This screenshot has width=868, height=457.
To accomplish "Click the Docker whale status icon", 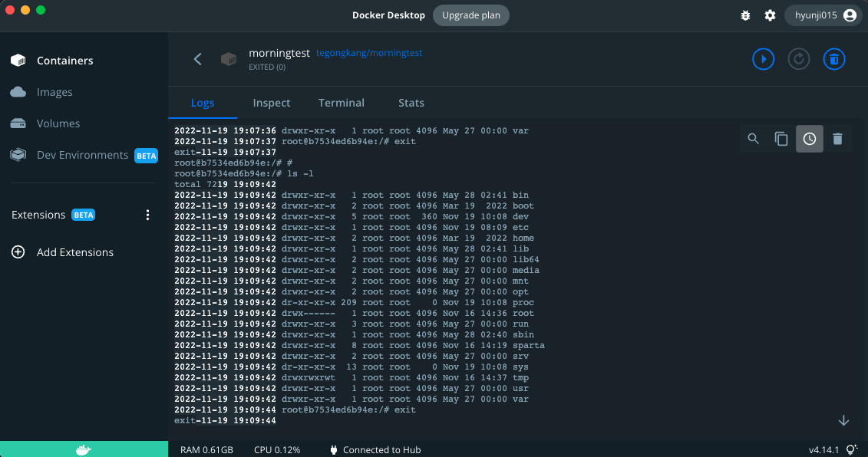I will point(83,449).
